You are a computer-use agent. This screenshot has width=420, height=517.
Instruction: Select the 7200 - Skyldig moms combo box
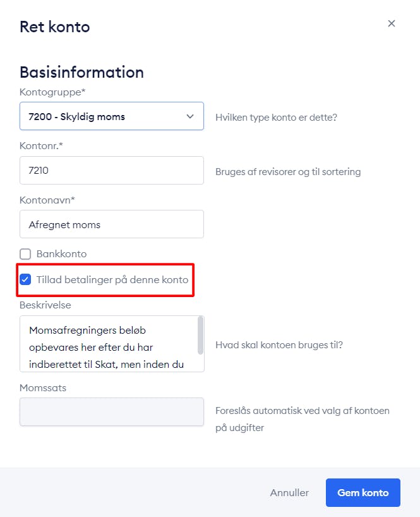point(112,116)
